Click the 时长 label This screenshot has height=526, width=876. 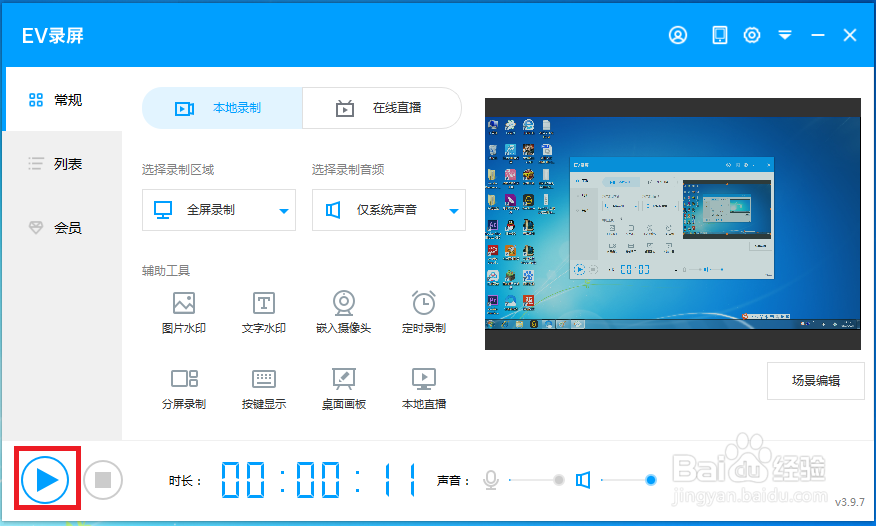pyautogui.click(x=185, y=480)
